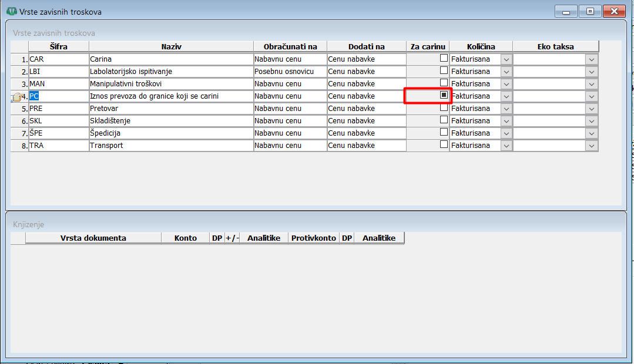Click the 'Manipulativni troškovi' cell
This screenshot has height=364, width=634.
171,83
